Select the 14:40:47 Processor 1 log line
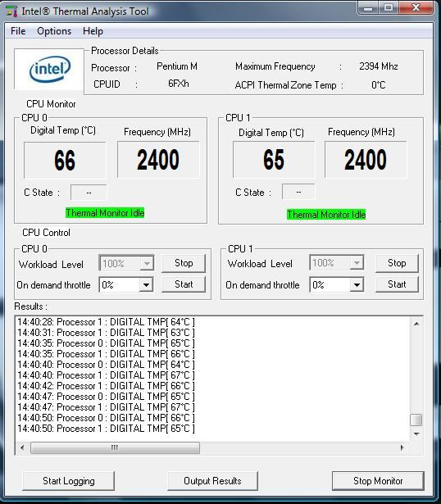 [x=106, y=407]
